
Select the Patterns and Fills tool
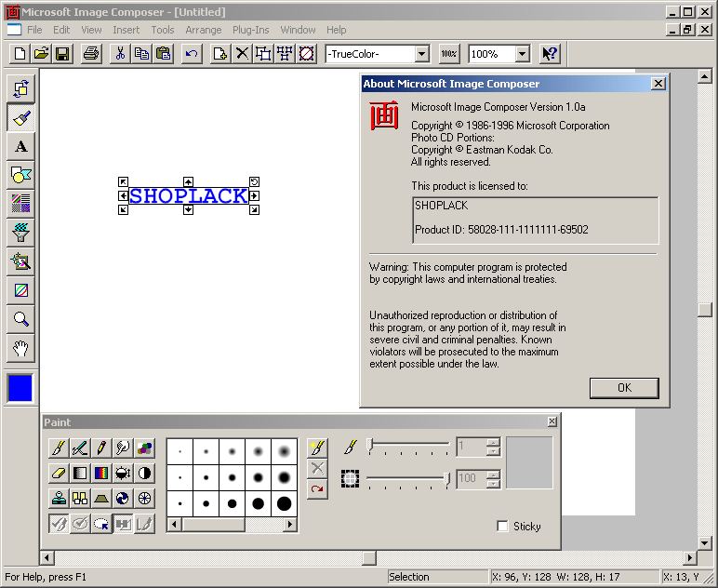tap(20, 204)
